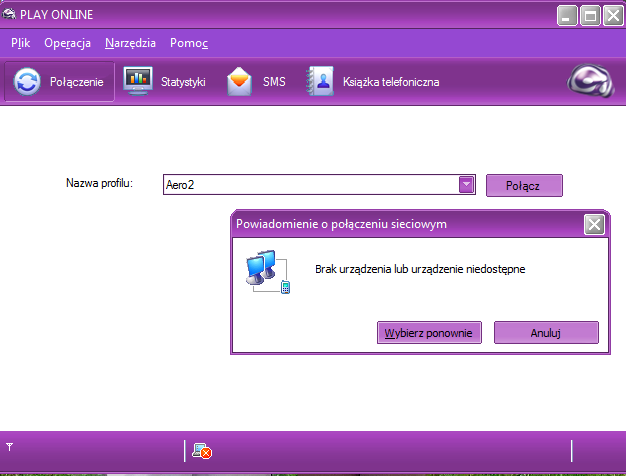Minimize the PLAY ONLINE window

tap(569, 15)
